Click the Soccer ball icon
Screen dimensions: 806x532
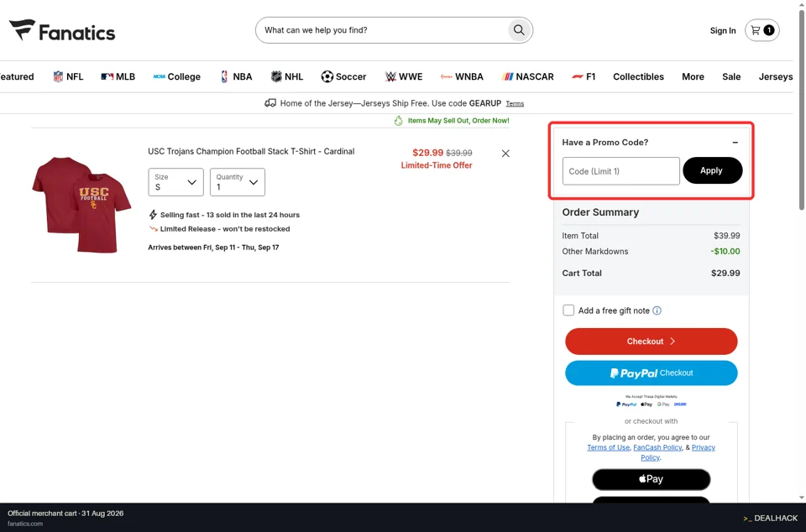click(x=327, y=76)
